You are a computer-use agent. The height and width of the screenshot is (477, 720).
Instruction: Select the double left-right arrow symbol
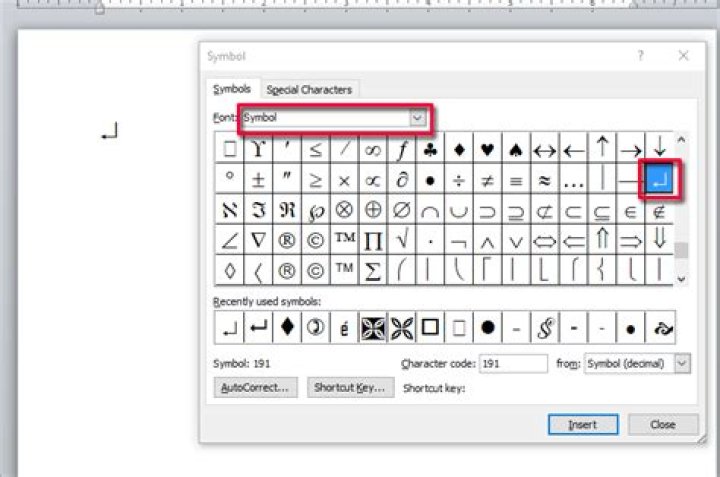tap(545, 240)
